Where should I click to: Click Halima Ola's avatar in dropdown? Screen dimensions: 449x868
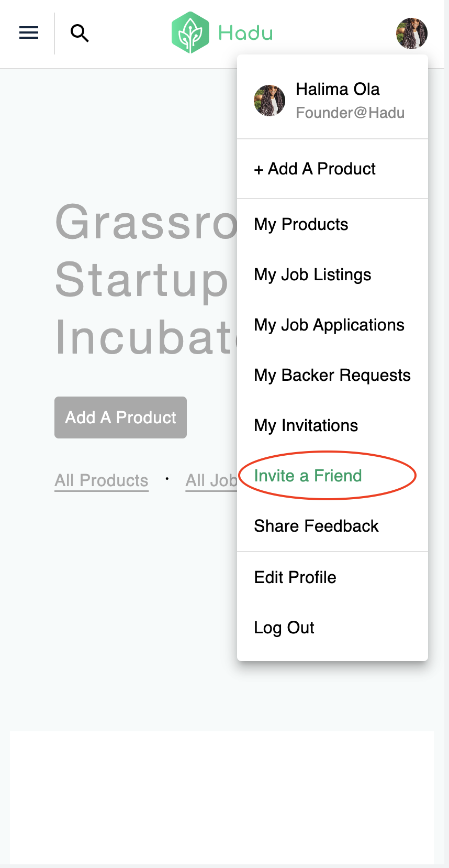[270, 101]
